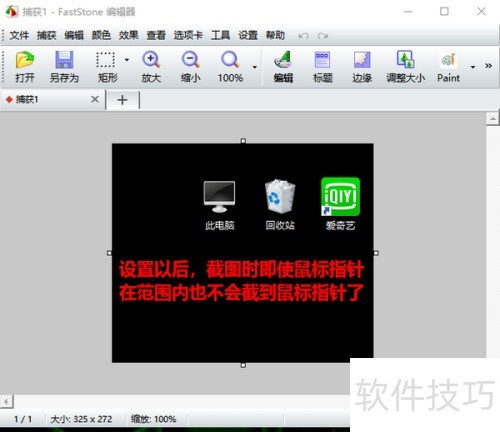The height and width of the screenshot is (432, 500).
Task: Click the Save As (另存为) floppy icon
Action: [x=64, y=60]
